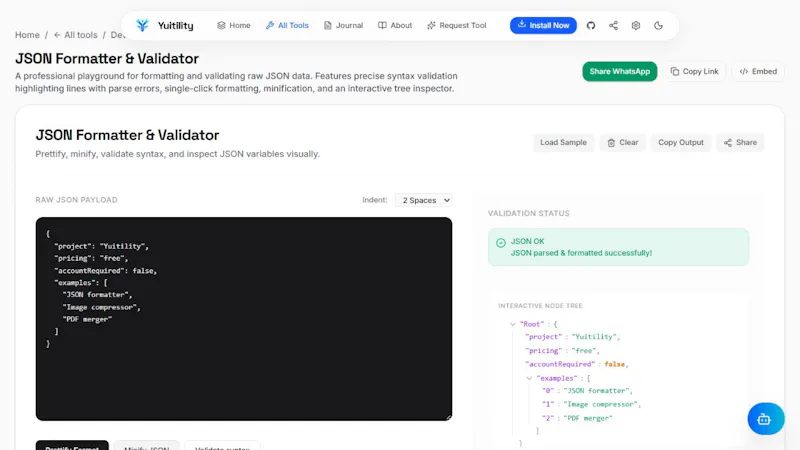Click the Copy Link button

(x=694, y=71)
